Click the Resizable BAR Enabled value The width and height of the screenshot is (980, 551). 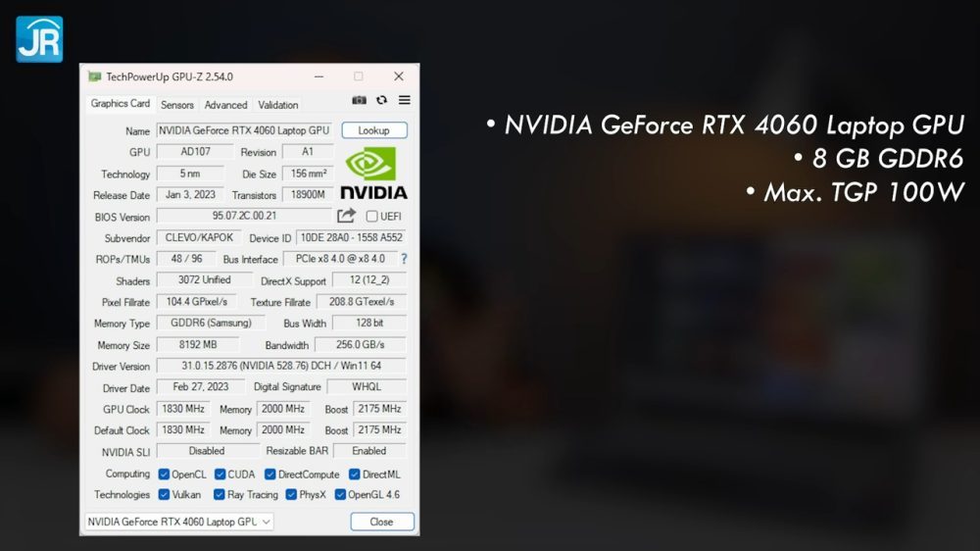(x=369, y=451)
